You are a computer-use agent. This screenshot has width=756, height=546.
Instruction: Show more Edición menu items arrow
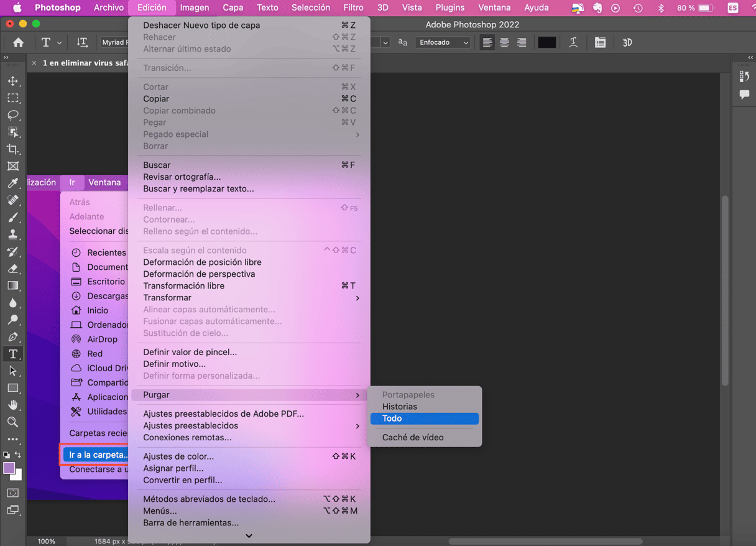pyautogui.click(x=249, y=536)
